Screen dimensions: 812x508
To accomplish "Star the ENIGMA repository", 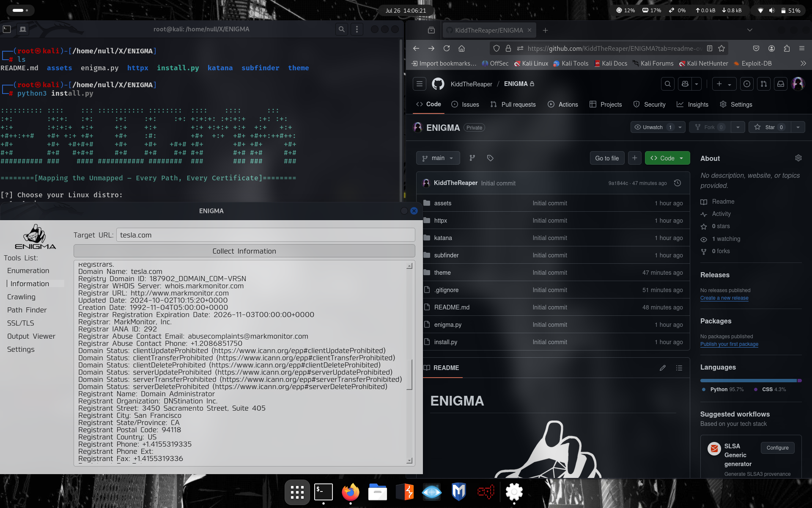I will pos(769,127).
